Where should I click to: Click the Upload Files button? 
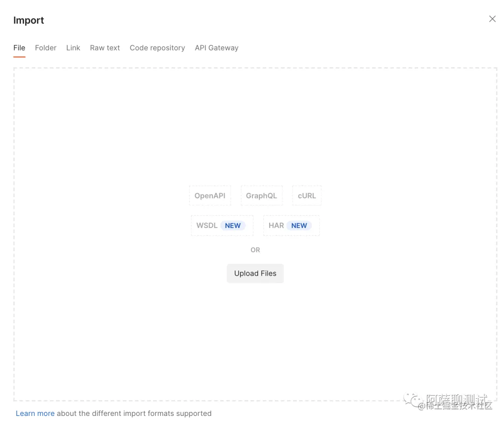tap(255, 273)
